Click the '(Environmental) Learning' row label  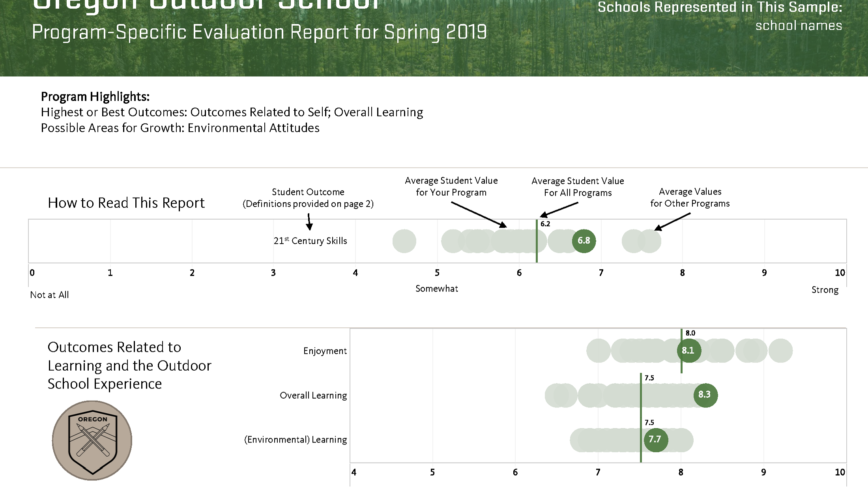[296, 440]
